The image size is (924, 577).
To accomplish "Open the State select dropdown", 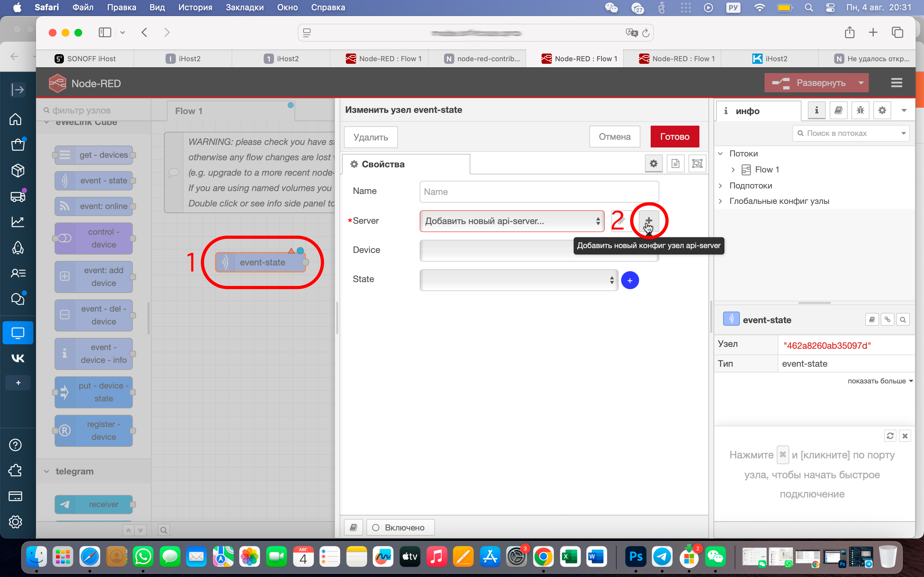I will pyautogui.click(x=518, y=280).
